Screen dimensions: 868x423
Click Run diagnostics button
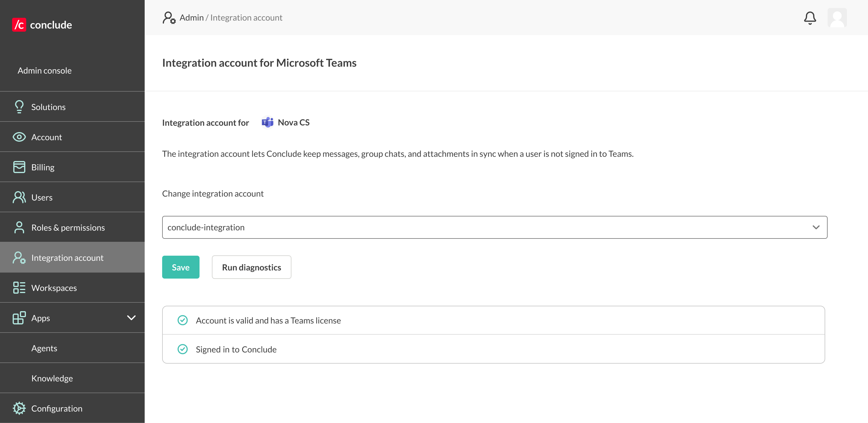[251, 267]
